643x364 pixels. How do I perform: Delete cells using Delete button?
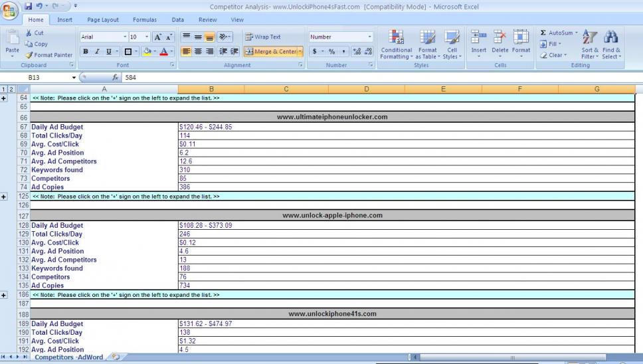coord(500,44)
